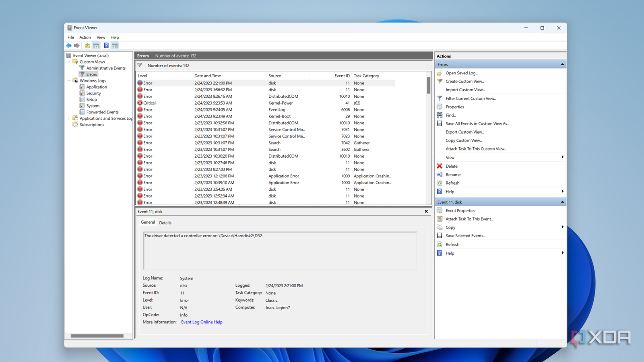Expand Applications and Services Logs node
644x362 pixels.
[69, 119]
